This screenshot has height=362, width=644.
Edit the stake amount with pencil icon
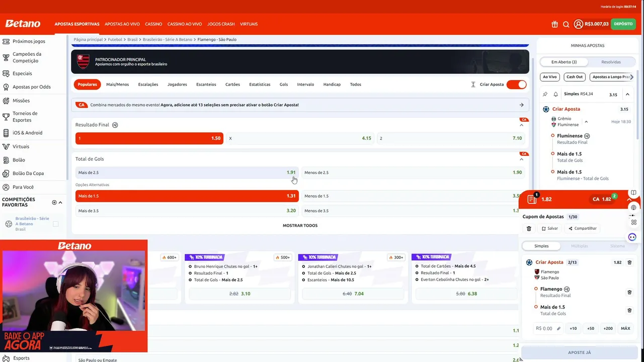pyautogui.click(x=558, y=328)
